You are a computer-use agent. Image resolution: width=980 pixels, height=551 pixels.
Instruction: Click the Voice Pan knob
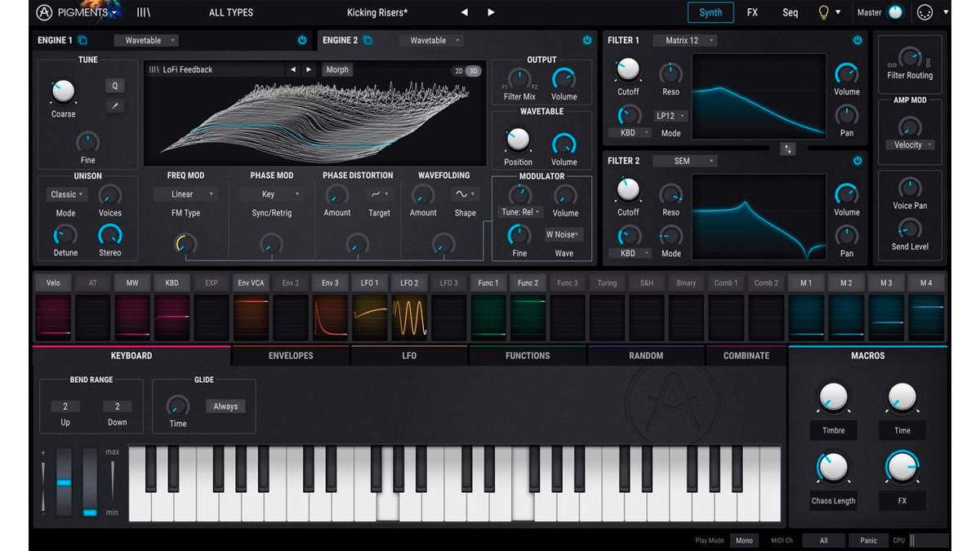[x=909, y=187]
